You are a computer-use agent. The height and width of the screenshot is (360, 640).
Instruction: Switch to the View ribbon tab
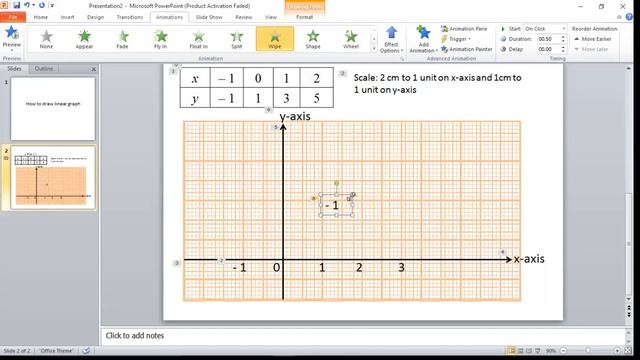click(271, 17)
